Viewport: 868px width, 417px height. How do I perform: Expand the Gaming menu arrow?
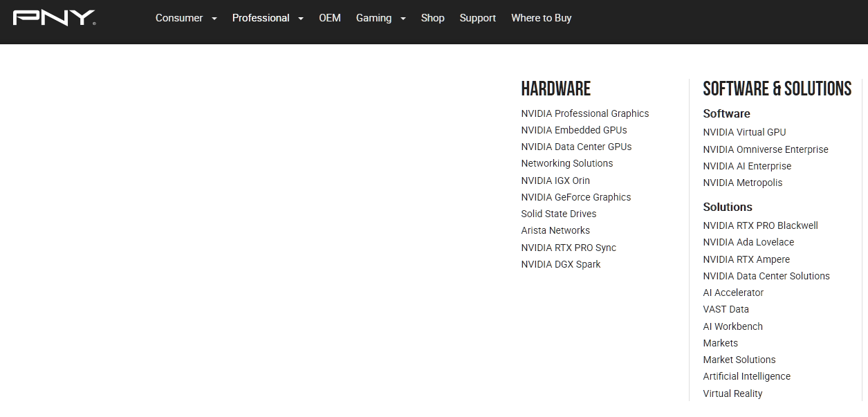(x=403, y=19)
